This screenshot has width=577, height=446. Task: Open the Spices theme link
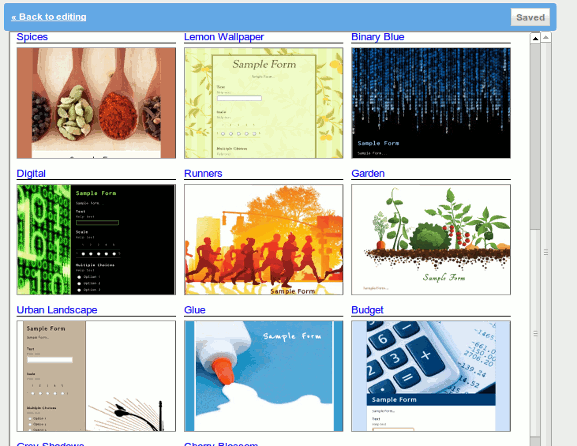pyautogui.click(x=32, y=37)
